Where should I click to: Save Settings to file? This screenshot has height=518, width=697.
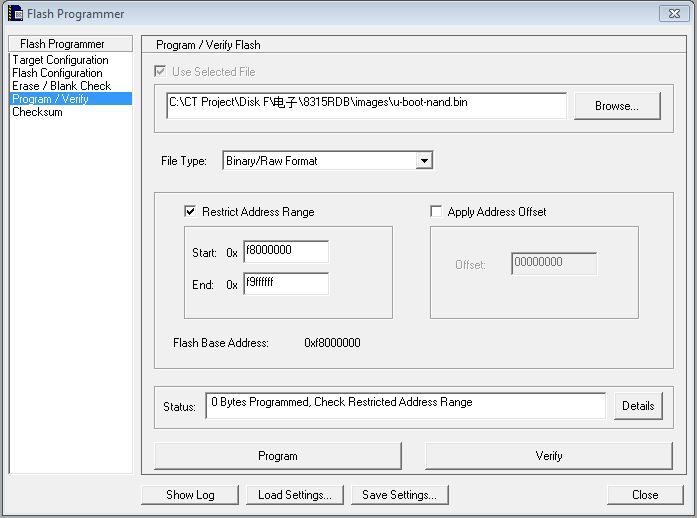(x=400, y=495)
